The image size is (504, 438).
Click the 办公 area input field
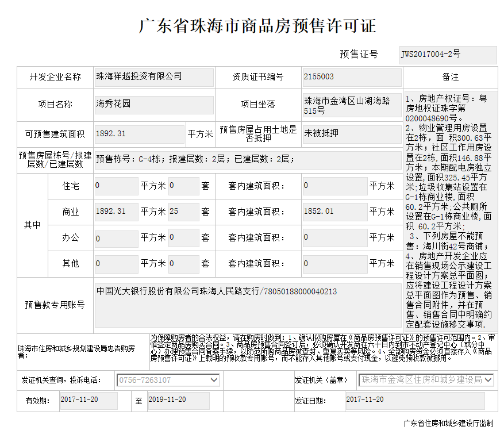click(x=116, y=237)
